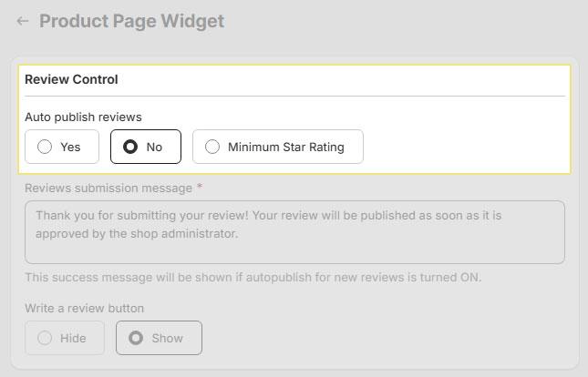Choose the Yes option text
588x377 pixels.
(x=70, y=147)
